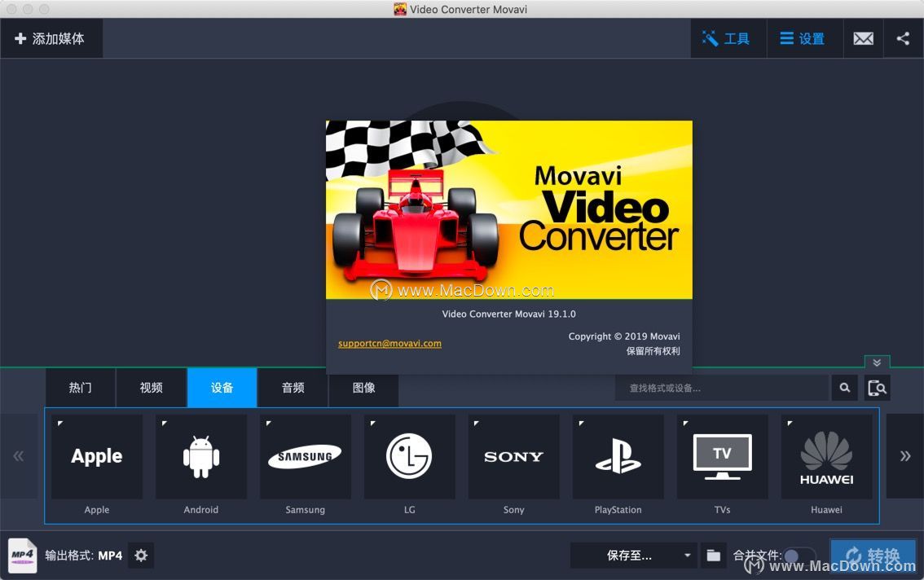Click the MP4 output format icon
The height and width of the screenshot is (580, 924).
coord(22,556)
